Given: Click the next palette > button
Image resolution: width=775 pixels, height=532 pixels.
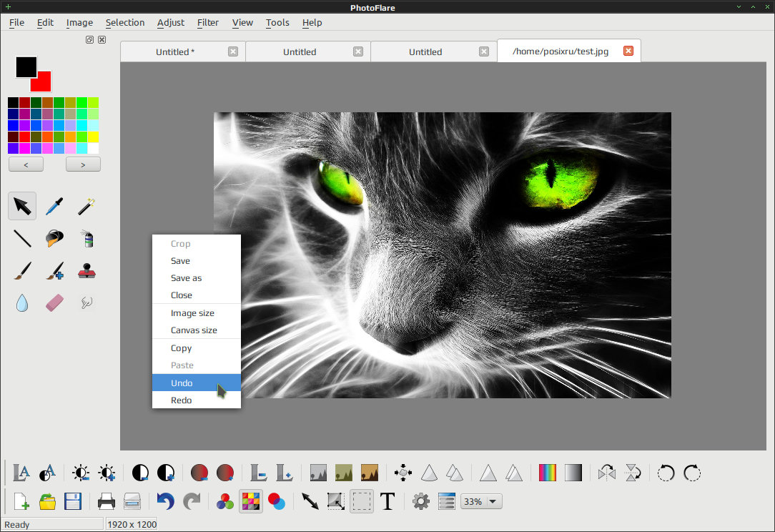Looking at the screenshot, I should tap(83, 164).
